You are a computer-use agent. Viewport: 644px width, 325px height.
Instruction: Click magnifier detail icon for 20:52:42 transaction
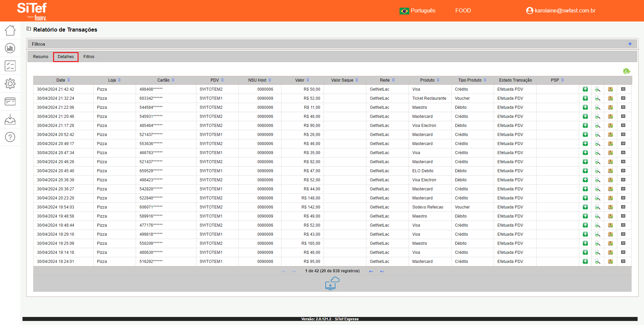click(598, 135)
